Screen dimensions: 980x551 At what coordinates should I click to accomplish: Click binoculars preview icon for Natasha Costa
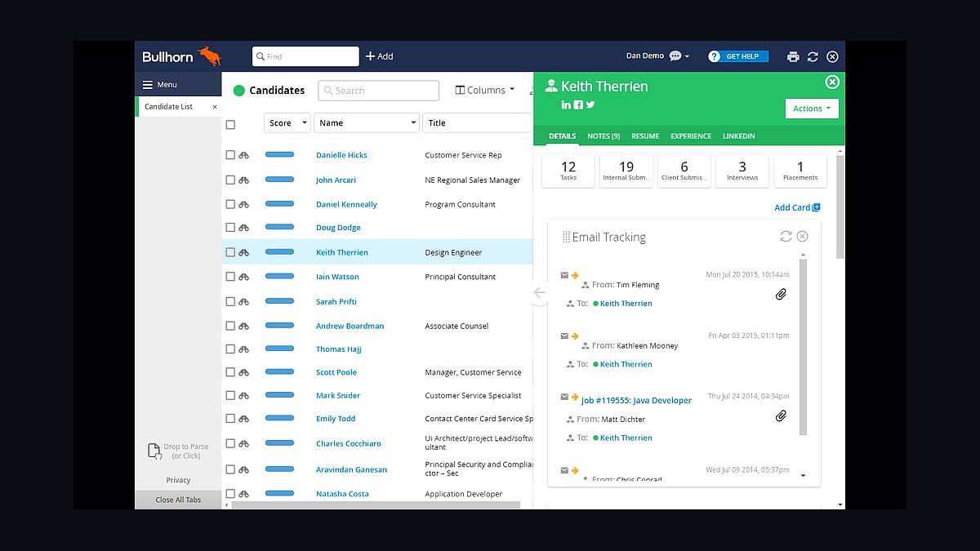(243, 494)
